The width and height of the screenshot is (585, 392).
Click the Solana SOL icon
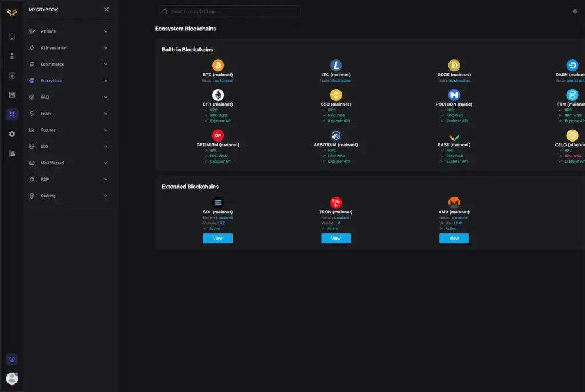(x=218, y=203)
